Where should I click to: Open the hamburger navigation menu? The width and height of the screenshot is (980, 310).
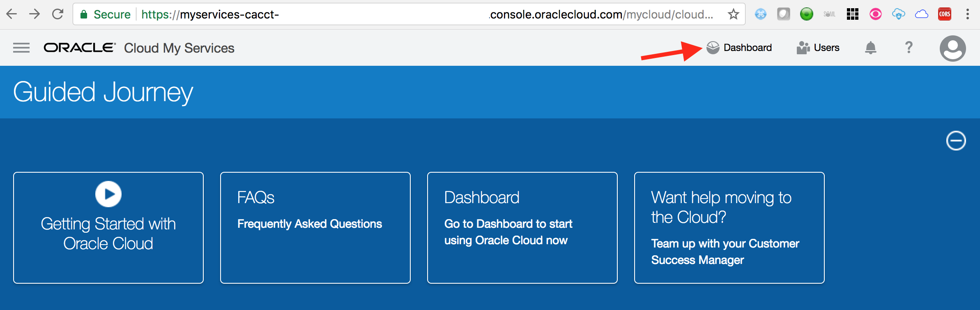[21, 48]
